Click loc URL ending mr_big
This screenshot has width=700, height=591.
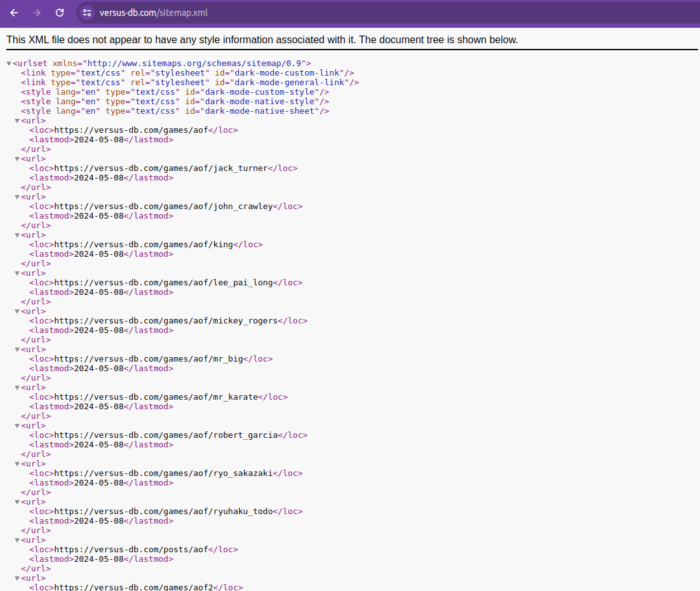tap(149, 358)
